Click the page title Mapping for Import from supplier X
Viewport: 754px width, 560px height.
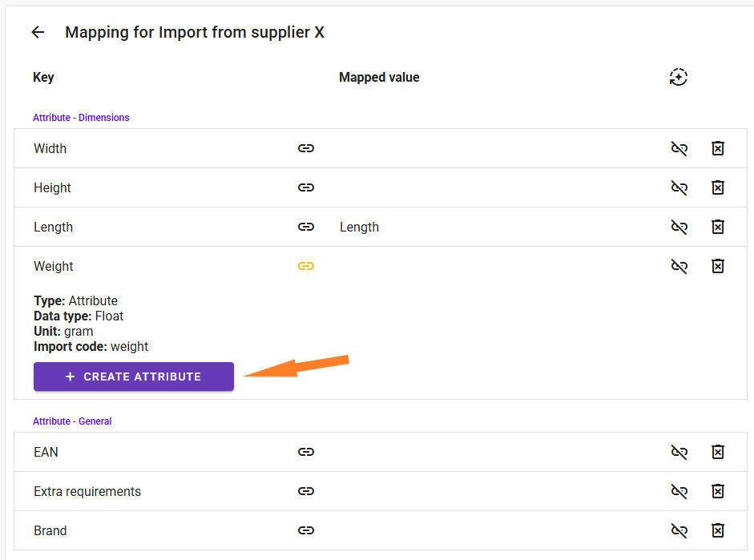pos(195,32)
